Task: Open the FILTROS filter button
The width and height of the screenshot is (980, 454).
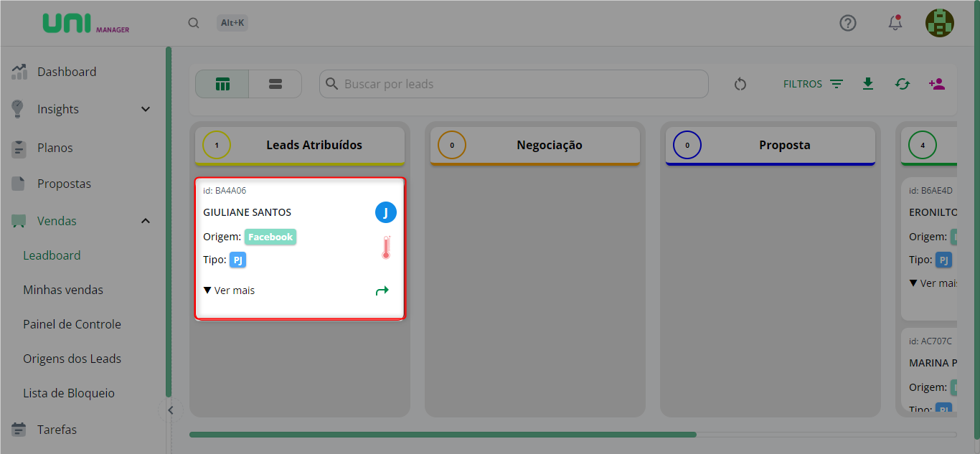Action: [813, 84]
